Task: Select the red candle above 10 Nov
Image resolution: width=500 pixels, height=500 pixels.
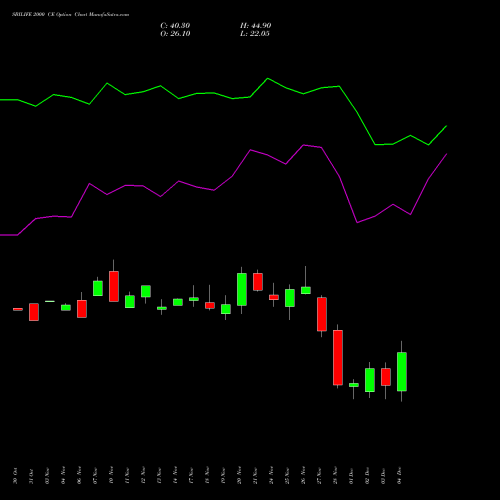Action: (114, 286)
